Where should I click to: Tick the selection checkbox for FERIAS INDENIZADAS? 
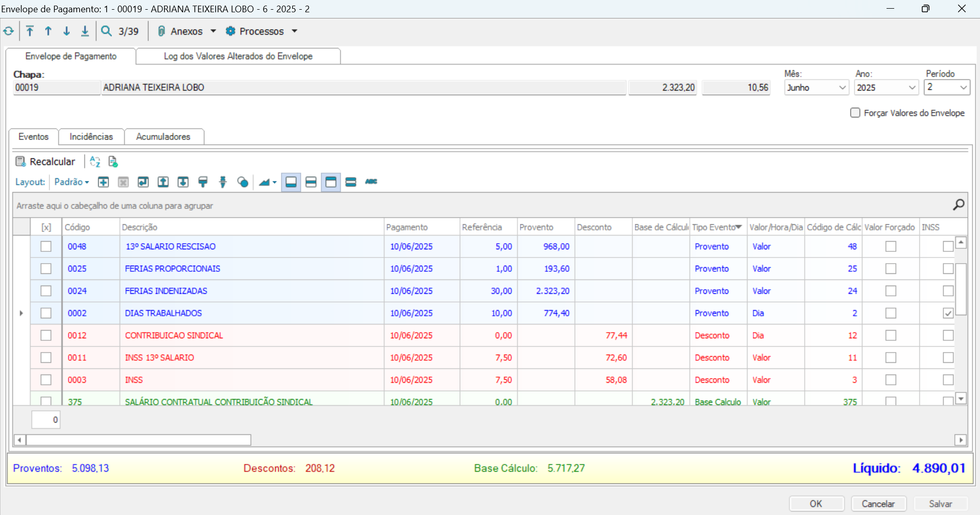click(x=46, y=291)
